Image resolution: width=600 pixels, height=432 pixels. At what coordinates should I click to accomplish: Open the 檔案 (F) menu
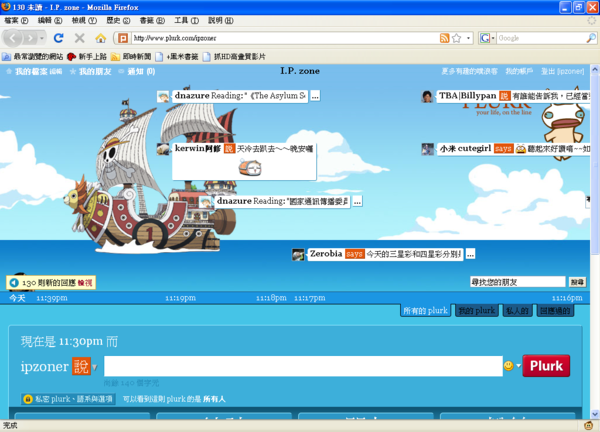click(16, 20)
